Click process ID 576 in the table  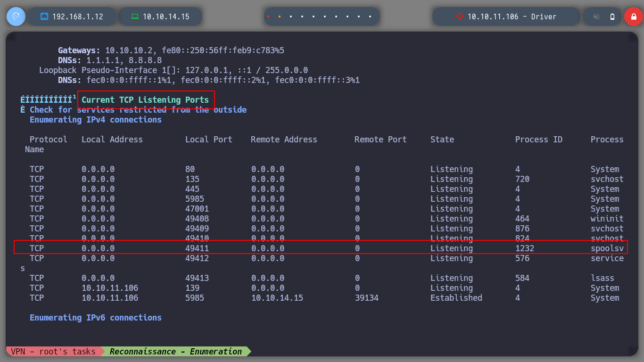point(522,258)
